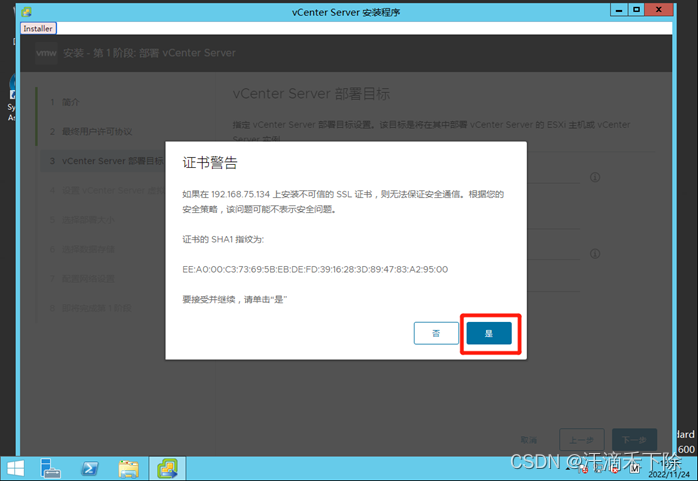Select step 2 最终用户许可协议 in the sidebar
The height and width of the screenshot is (481, 698).
point(91,131)
